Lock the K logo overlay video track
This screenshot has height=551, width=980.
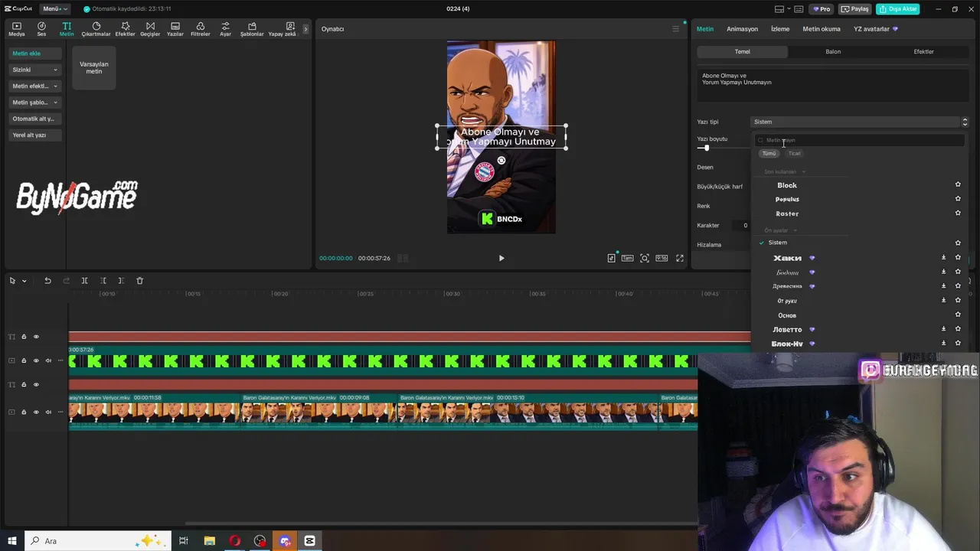24,360
